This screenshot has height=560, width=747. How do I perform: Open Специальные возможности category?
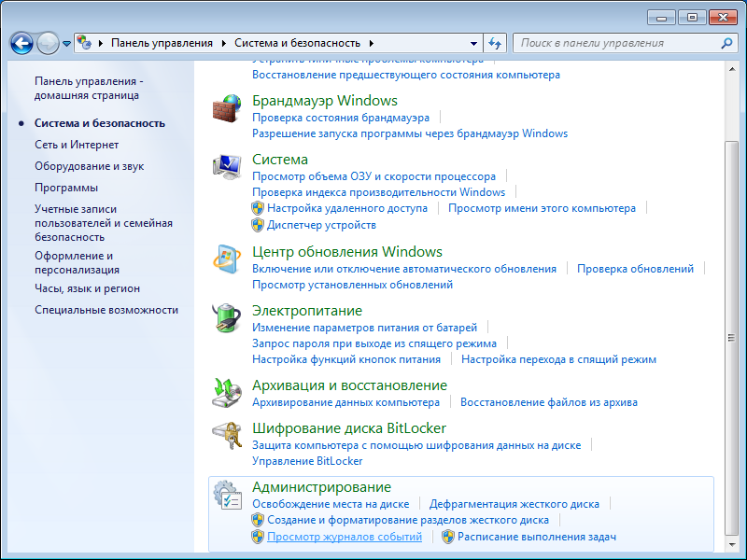106,310
